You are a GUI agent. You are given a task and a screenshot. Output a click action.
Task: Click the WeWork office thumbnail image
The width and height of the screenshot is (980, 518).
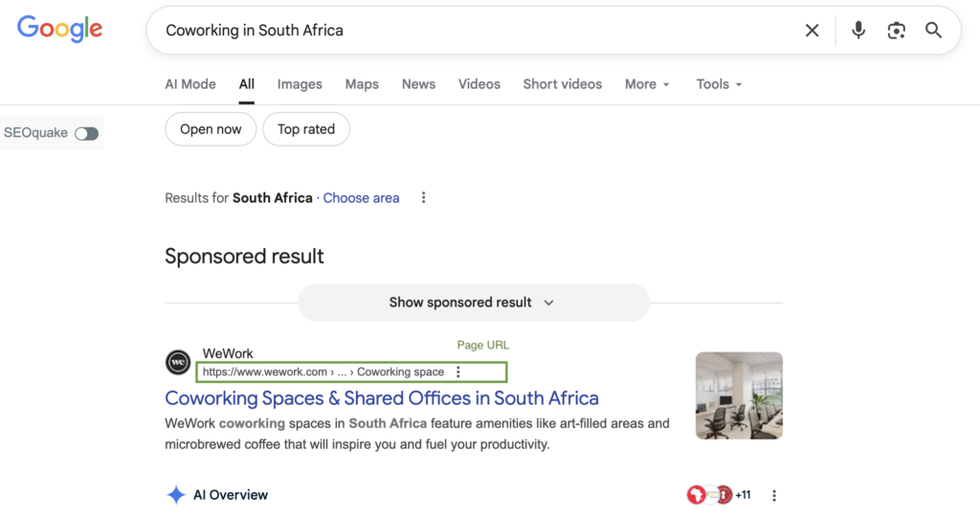739,395
